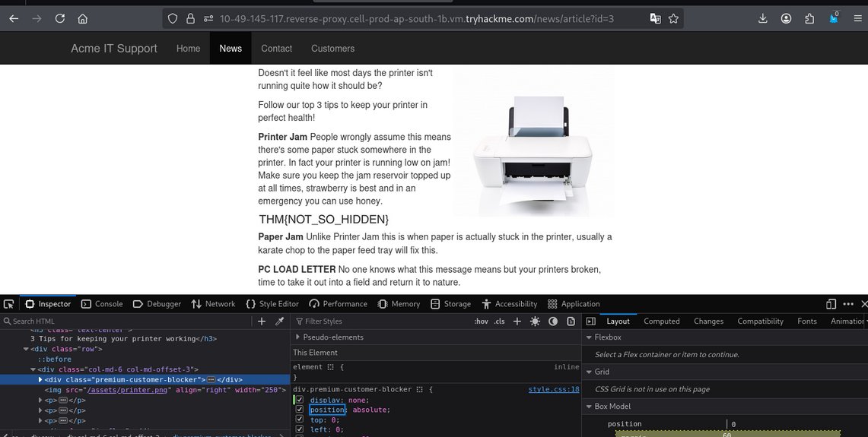
Task: Translate this page icon
Action: click(656, 19)
